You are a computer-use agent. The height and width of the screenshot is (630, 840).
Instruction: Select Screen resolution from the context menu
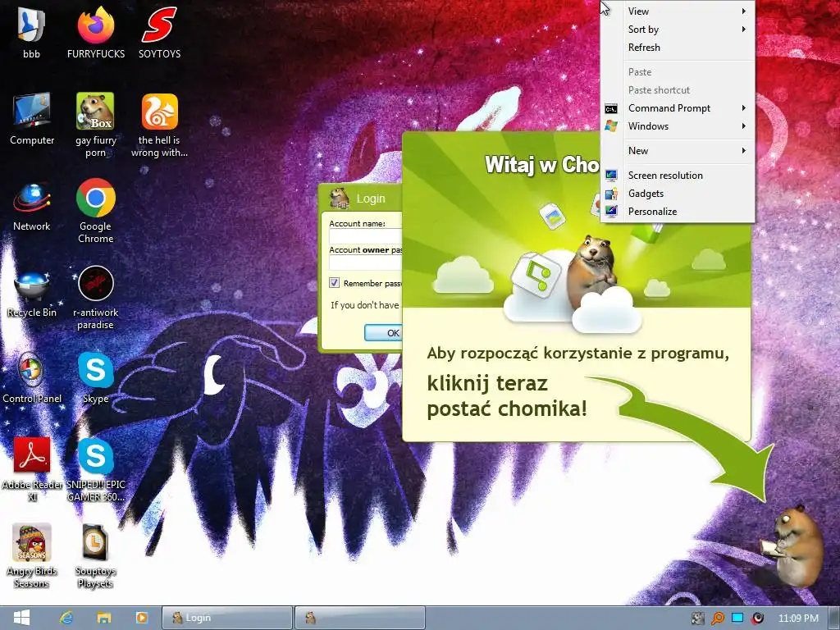coord(678,176)
